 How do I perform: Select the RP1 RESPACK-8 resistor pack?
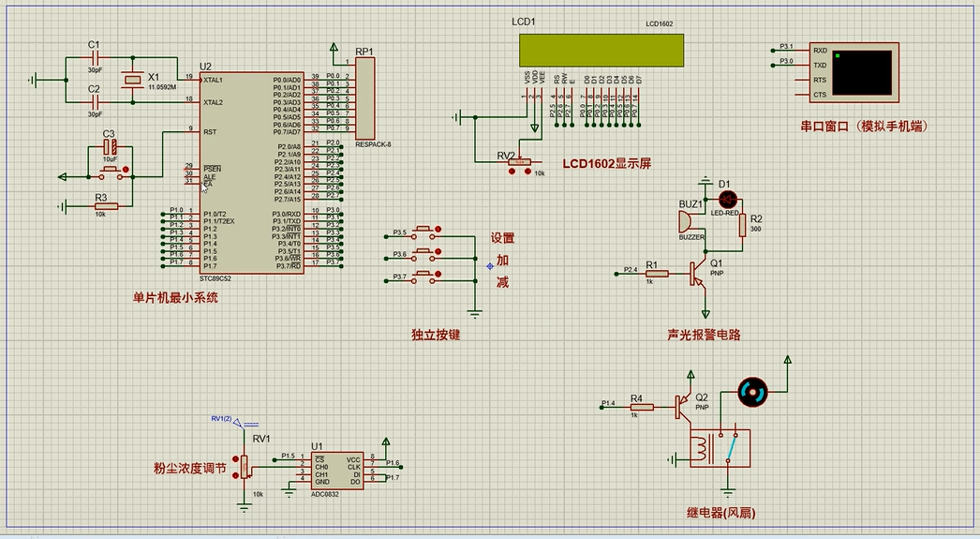point(364,98)
